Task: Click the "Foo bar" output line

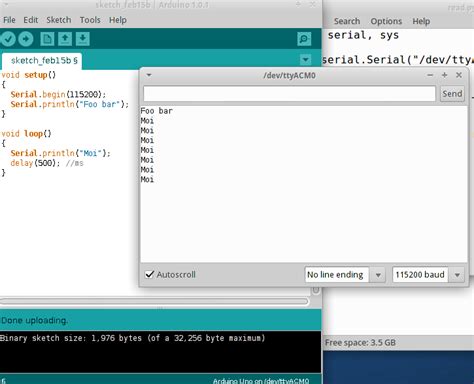Action: 156,111
